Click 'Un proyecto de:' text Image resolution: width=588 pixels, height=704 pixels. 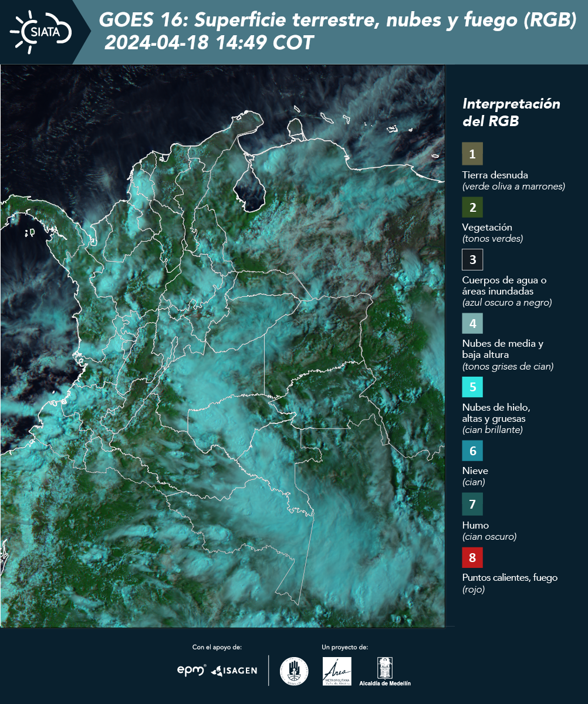pyautogui.click(x=345, y=647)
